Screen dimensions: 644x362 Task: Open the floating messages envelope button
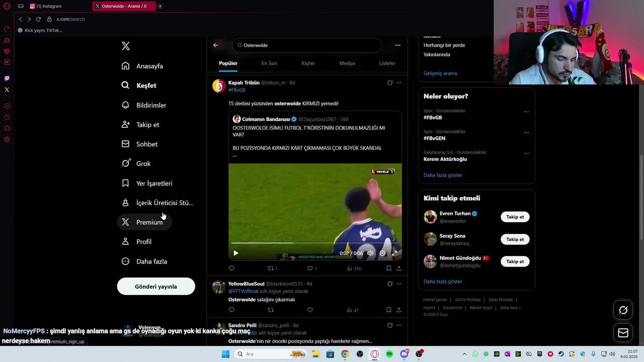pos(623,333)
